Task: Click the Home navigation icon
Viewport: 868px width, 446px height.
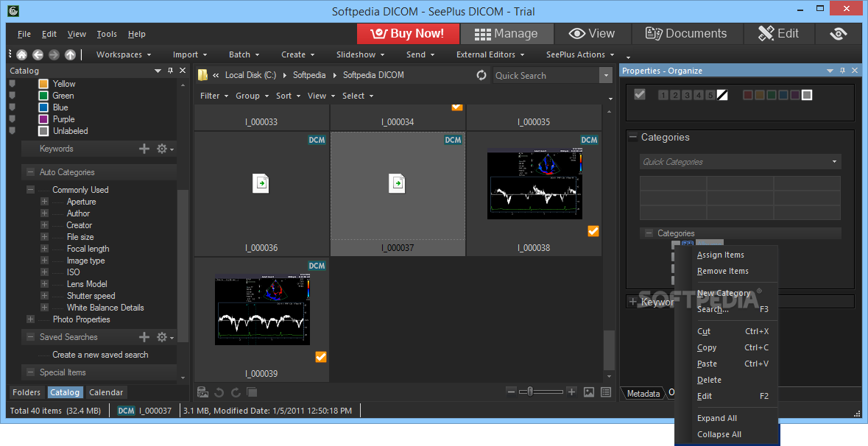Action: pyautogui.click(x=21, y=54)
